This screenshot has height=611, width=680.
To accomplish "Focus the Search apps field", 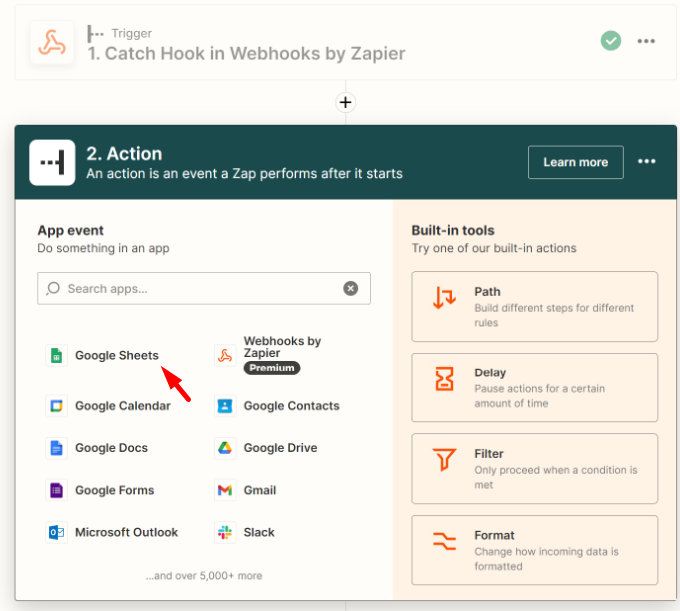I will pos(204,288).
